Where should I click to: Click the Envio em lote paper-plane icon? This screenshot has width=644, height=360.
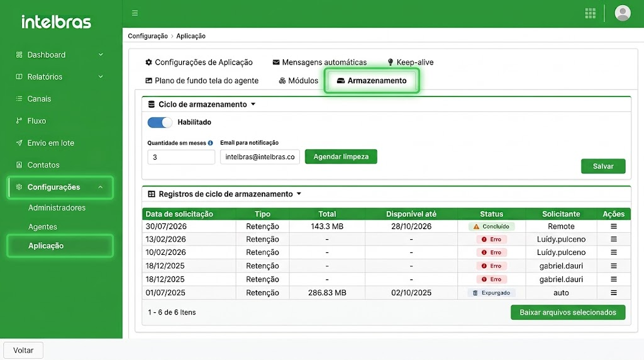pyautogui.click(x=19, y=143)
